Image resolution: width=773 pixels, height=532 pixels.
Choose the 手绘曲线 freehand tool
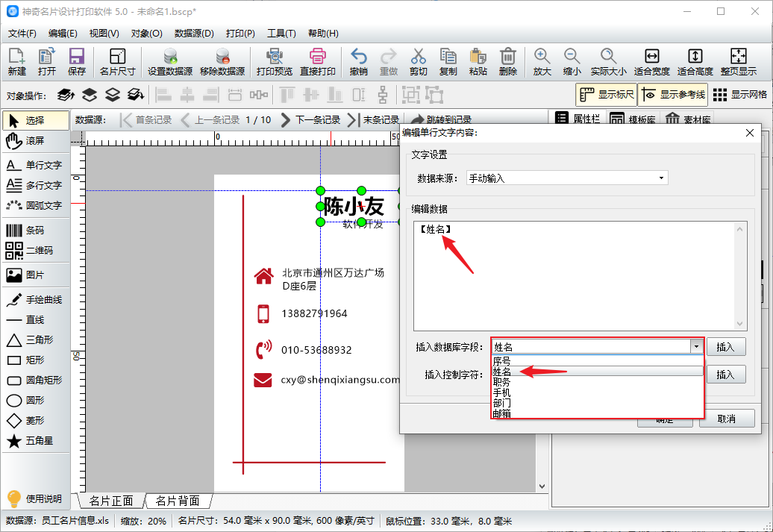(x=36, y=300)
